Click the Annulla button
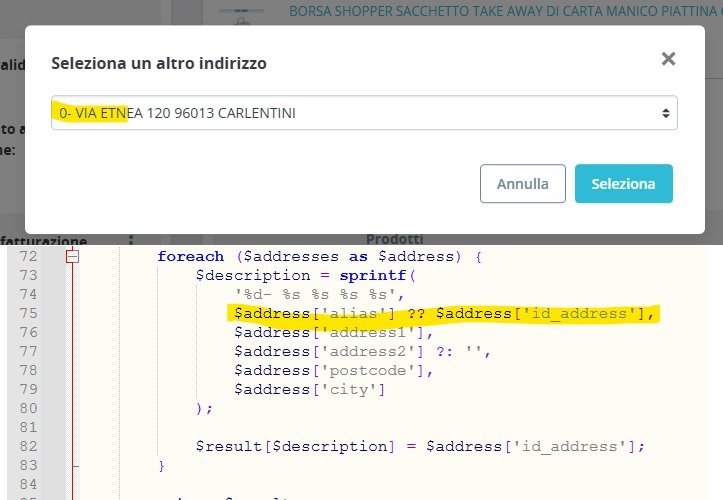This screenshot has width=723, height=500. click(x=522, y=184)
